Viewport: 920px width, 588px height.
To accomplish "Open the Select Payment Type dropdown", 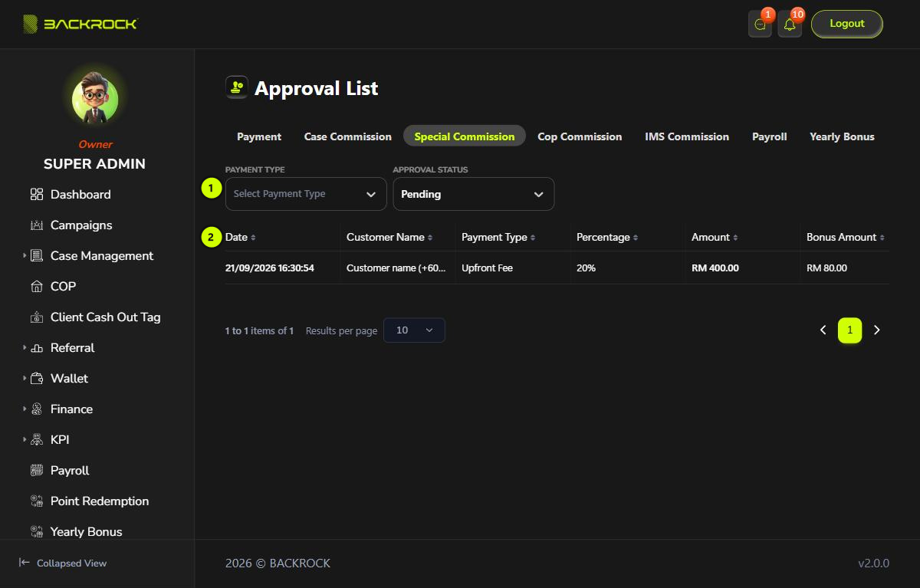I will pyautogui.click(x=306, y=194).
